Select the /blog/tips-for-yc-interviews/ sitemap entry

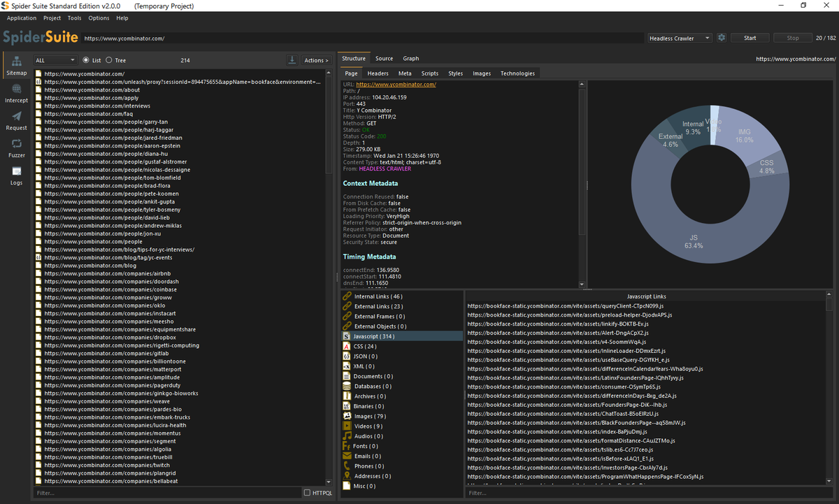pyautogui.click(x=180, y=250)
